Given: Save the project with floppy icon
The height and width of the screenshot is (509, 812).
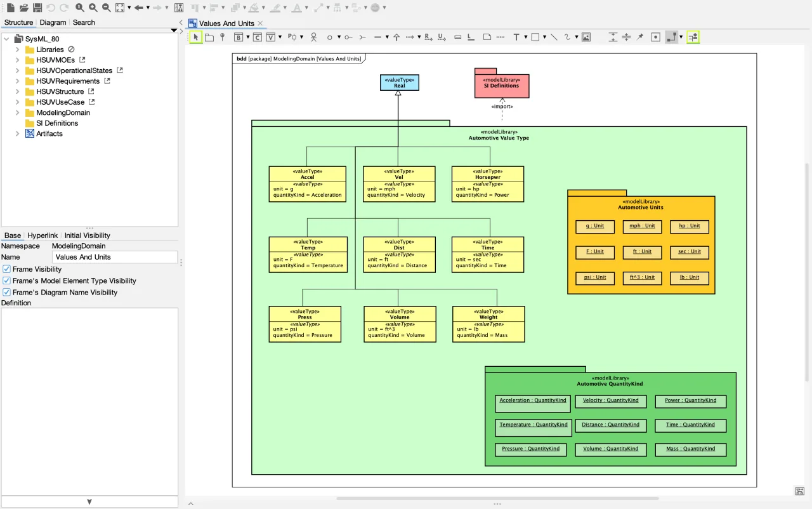Looking at the screenshot, I should pyautogui.click(x=37, y=8).
